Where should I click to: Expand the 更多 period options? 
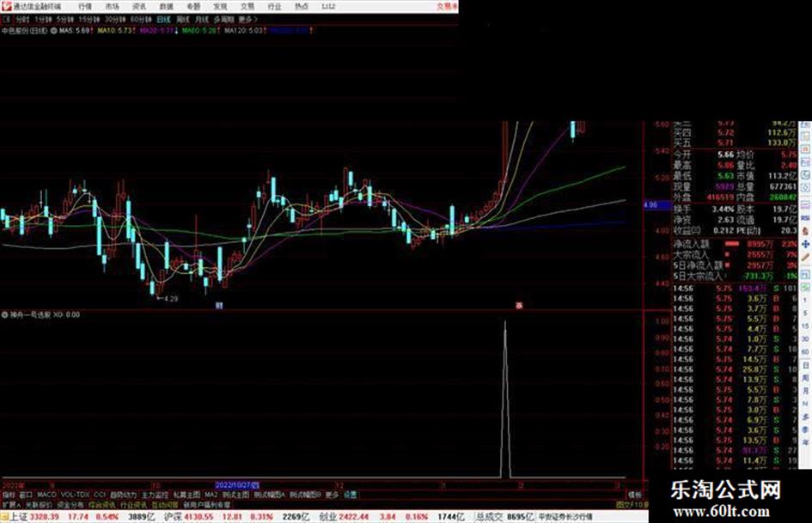click(x=247, y=20)
